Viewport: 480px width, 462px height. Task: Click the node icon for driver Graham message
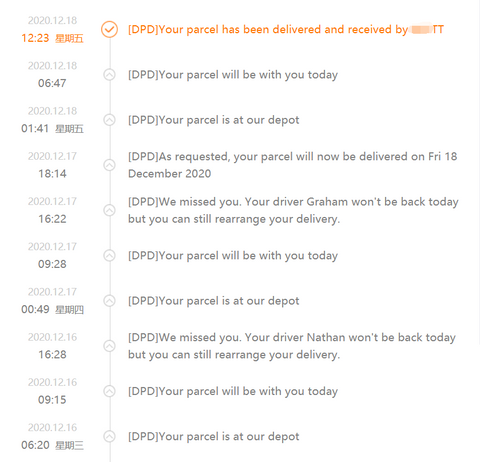point(109,210)
